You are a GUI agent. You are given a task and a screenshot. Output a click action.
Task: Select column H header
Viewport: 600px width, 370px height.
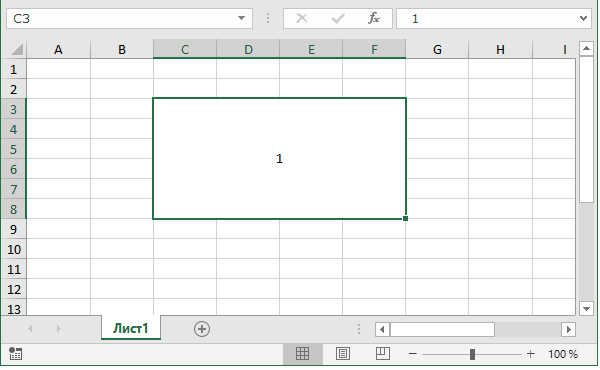tap(500, 49)
